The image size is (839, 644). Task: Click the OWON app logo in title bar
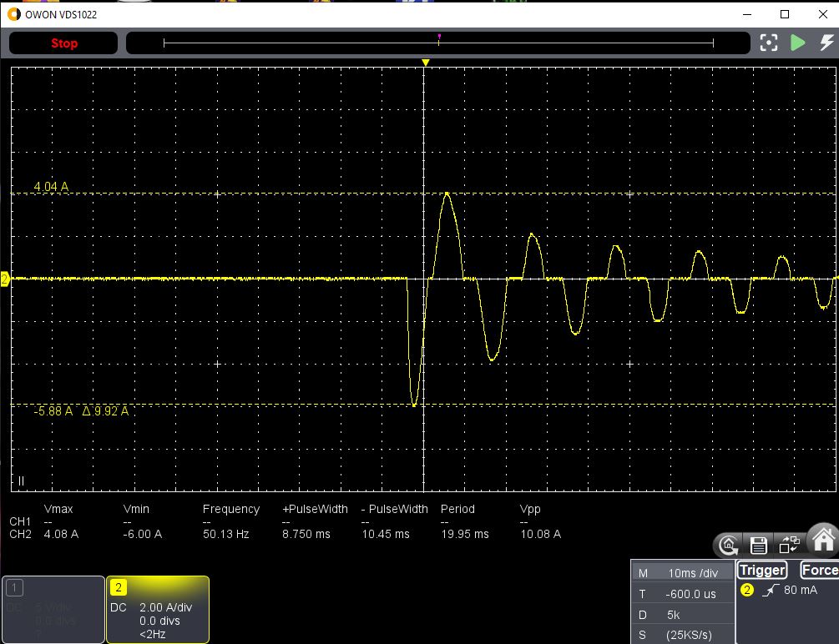(13, 14)
